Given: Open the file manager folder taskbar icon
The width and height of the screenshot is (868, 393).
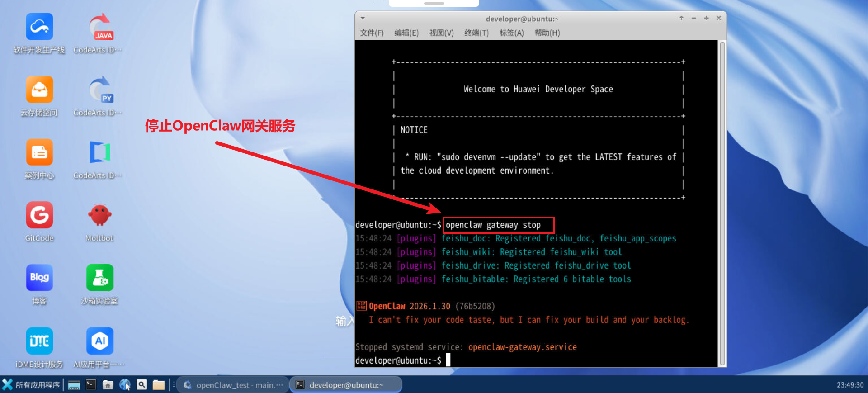Looking at the screenshot, I should [x=159, y=385].
